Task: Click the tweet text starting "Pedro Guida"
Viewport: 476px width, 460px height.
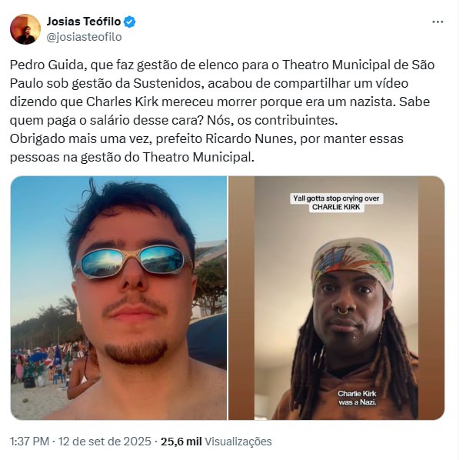Action: [222, 111]
